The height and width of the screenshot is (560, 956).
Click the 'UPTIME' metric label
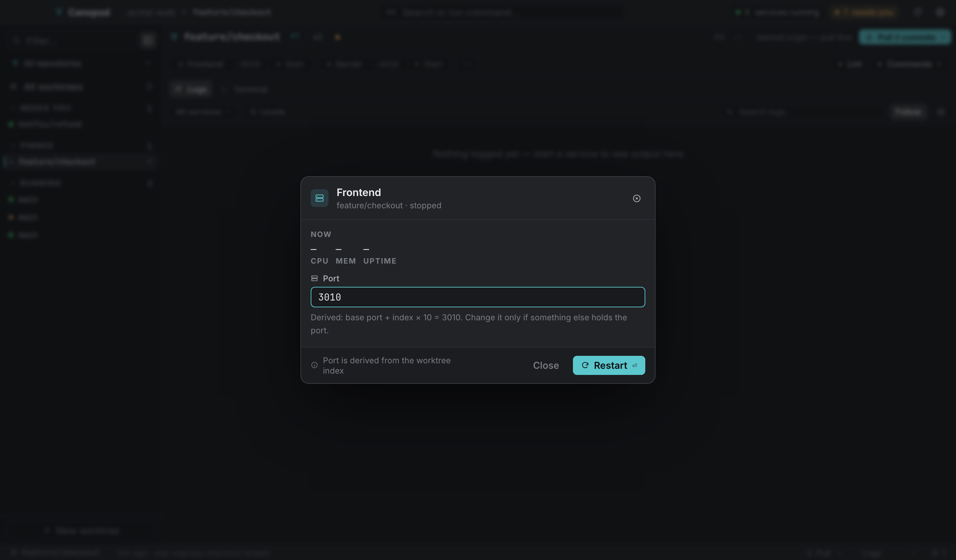coord(380,261)
